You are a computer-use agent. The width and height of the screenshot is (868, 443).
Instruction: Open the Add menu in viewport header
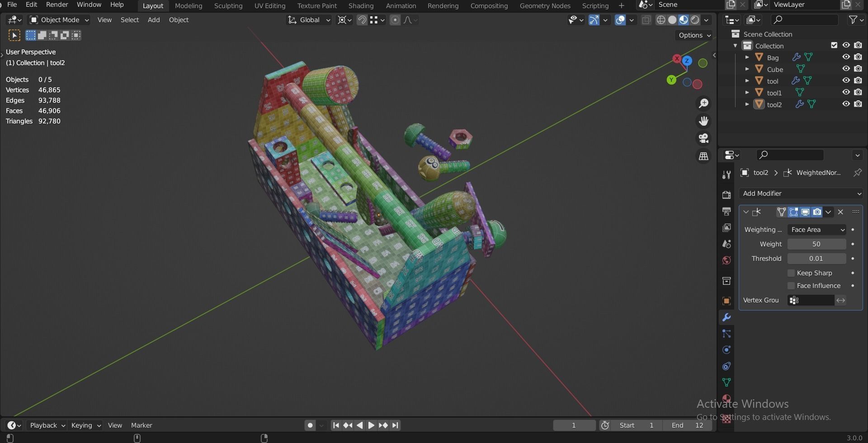coord(154,20)
